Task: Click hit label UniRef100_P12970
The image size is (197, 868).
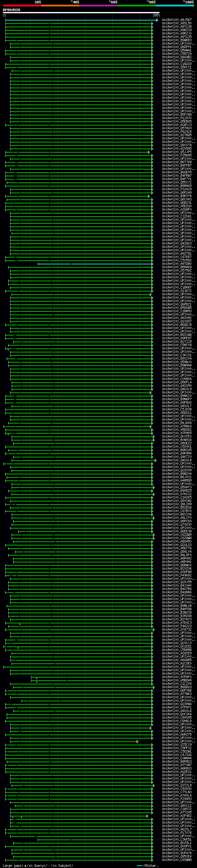Action: [177, 118]
